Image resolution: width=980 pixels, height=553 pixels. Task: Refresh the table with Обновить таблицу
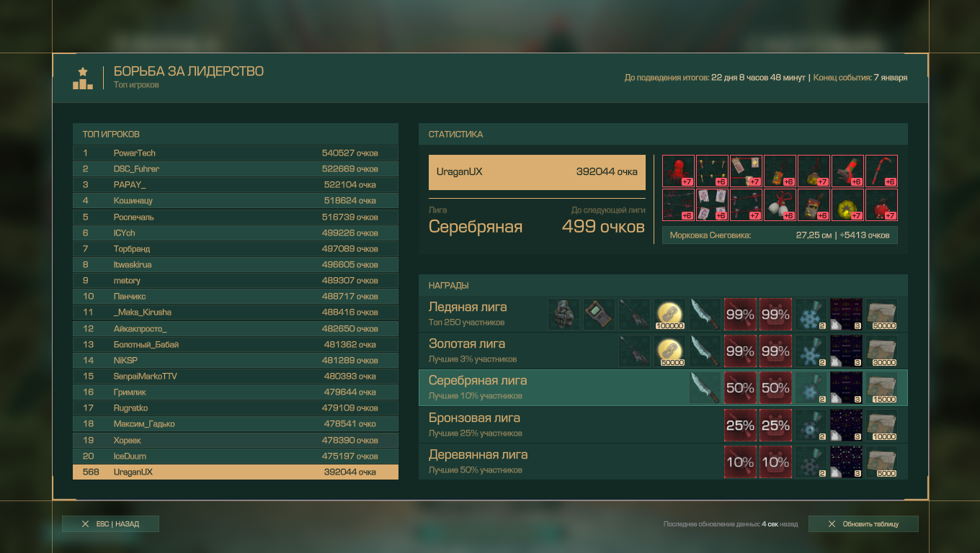pos(863,523)
